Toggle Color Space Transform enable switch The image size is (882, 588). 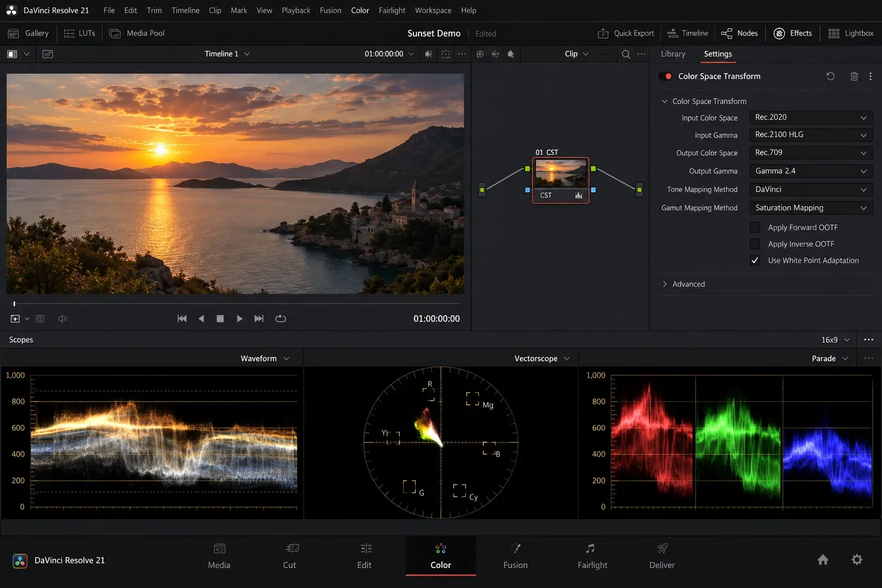(x=666, y=76)
